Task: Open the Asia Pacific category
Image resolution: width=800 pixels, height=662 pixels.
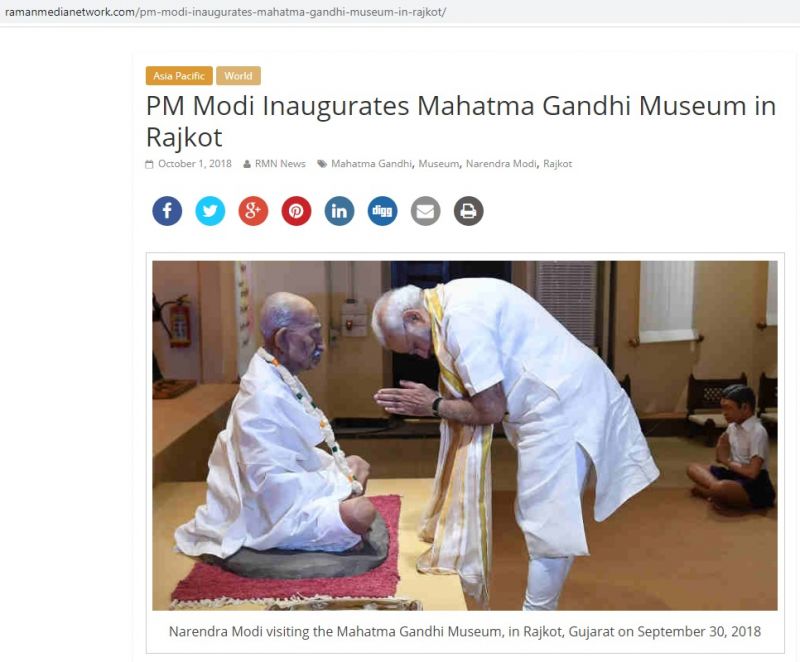Action: click(179, 76)
